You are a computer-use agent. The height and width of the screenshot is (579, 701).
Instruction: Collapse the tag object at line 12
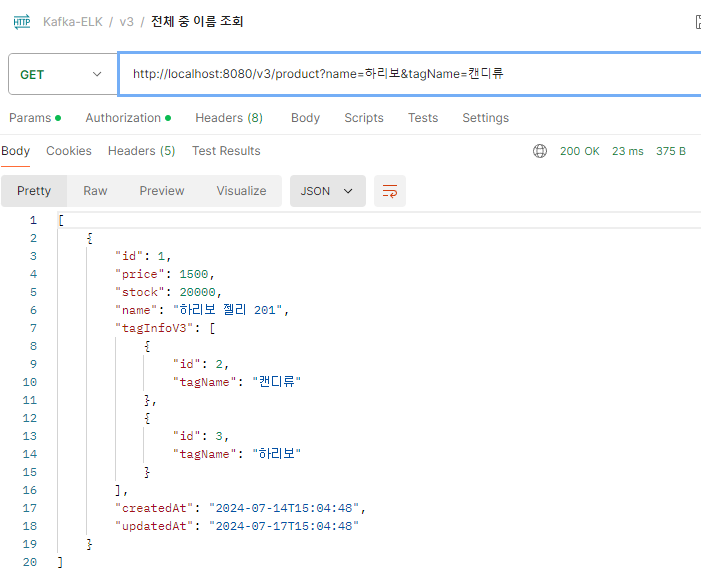(x=147, y=418)
